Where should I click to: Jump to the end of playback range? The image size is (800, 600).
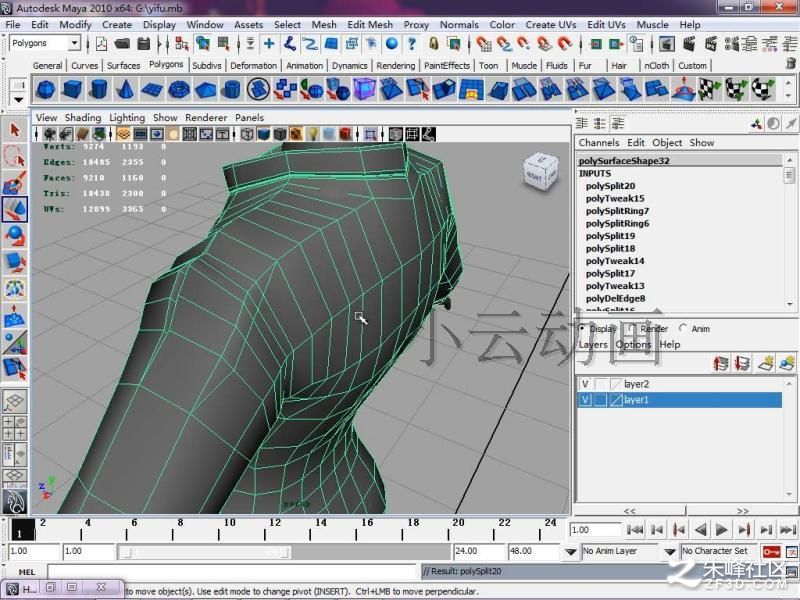(787, 530)
